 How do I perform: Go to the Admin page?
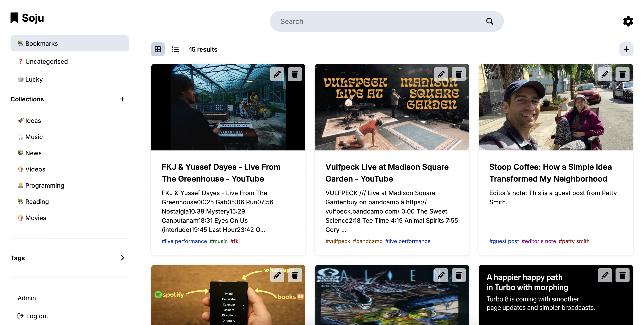pos(27,298)
